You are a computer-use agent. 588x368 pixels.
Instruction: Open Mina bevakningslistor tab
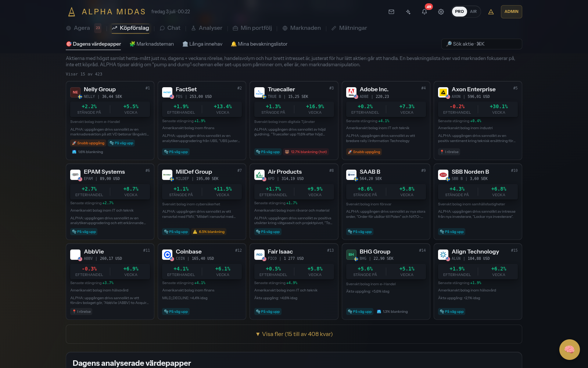tap(259, 44)
